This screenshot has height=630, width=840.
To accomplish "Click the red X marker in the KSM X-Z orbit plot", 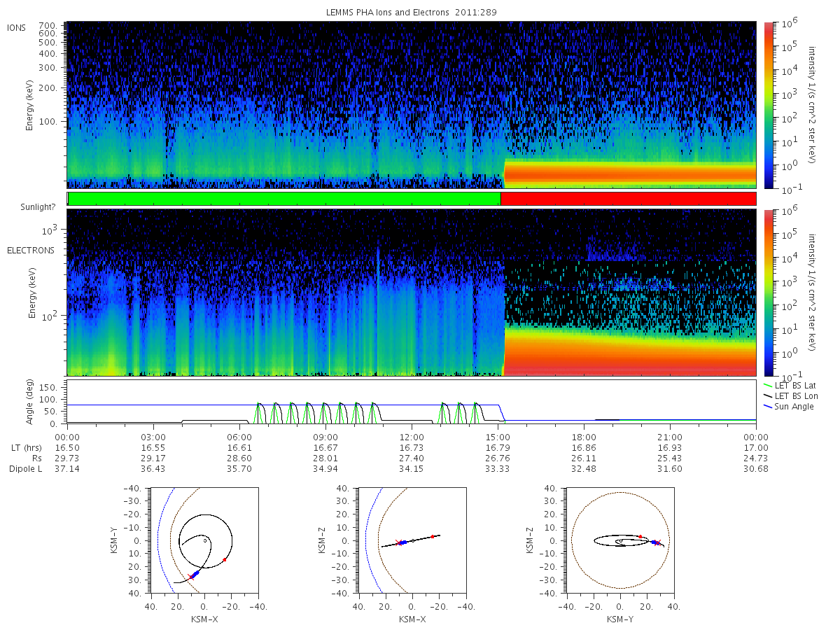I will pos(398,542).
